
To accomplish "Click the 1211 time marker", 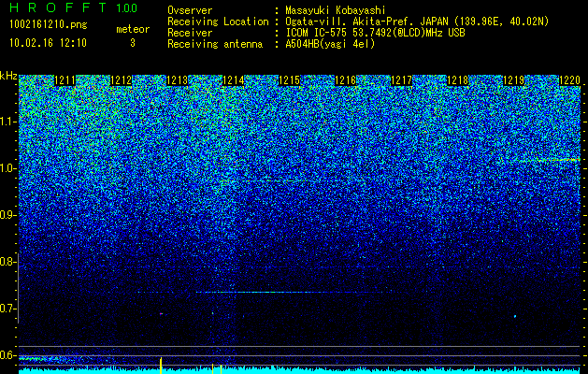I will 65,80.
